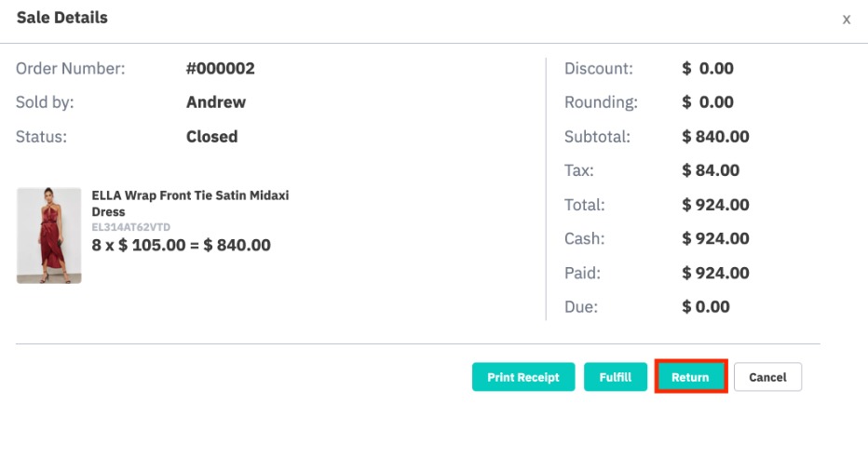Click the Subtotal value $840.00

tap(715, 136)
